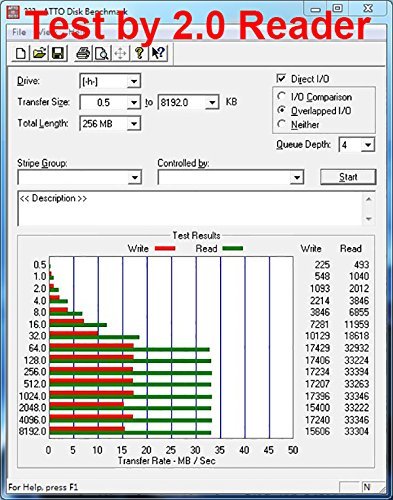Viewport: 393px width, 500px height.
Task: Click the Description text box
Action: pyautogui.click(x=190, y=209)
